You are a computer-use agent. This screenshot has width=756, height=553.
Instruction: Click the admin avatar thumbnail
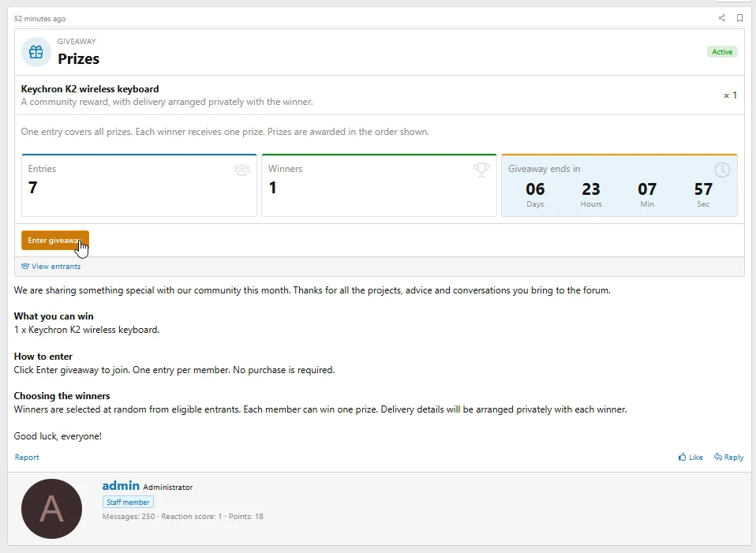coord(51,509)
